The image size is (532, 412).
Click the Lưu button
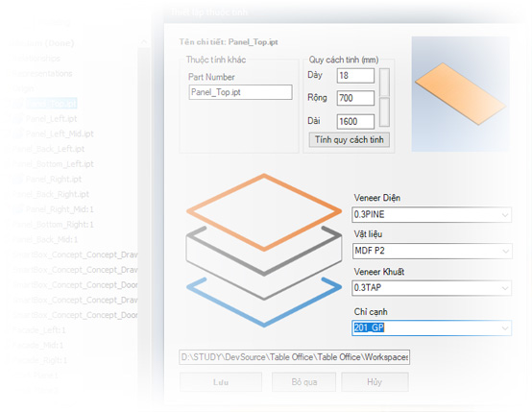pyautogui.click(x=221, y=382)
